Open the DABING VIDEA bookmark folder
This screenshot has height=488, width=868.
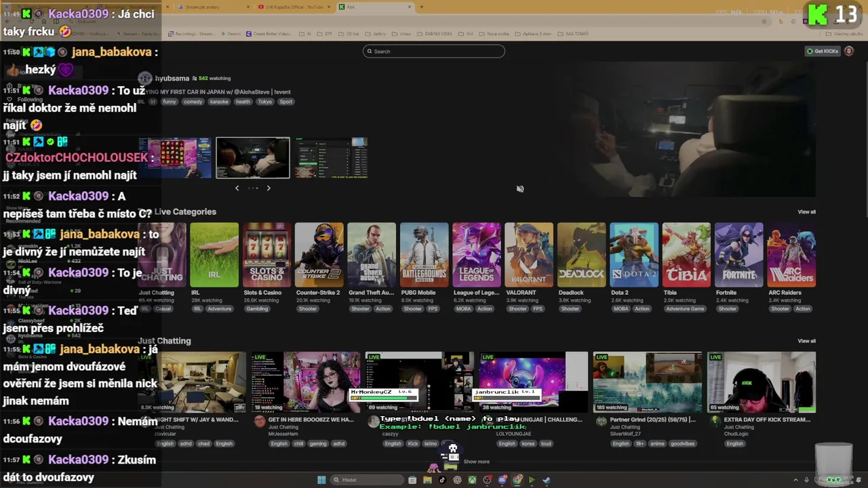(x=435, y=34)
